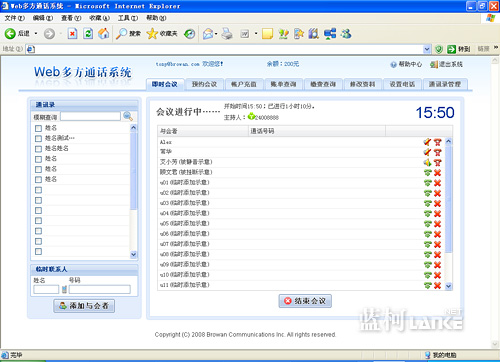
Task: Click the temporary contact 号码 input field
Action: (x=100, y=289)
